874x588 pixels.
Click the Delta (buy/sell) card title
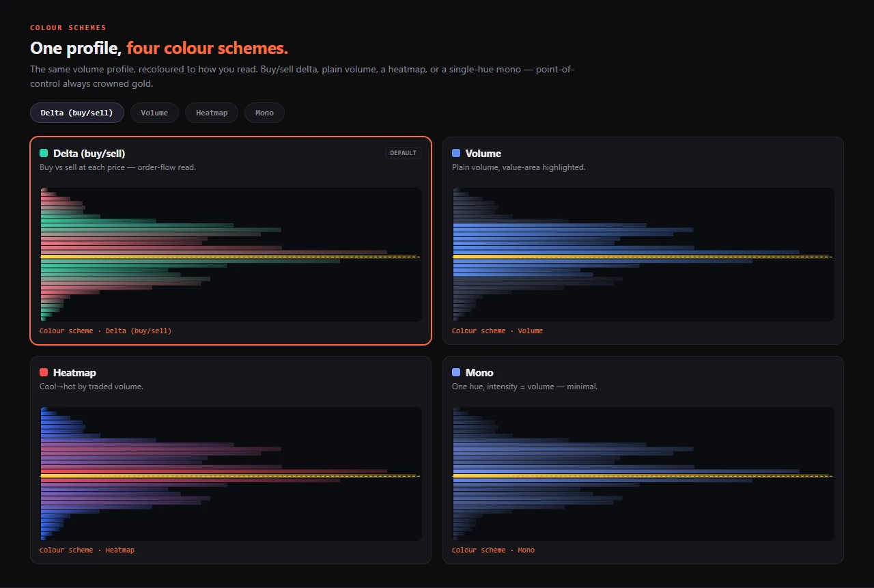(89, 154)
